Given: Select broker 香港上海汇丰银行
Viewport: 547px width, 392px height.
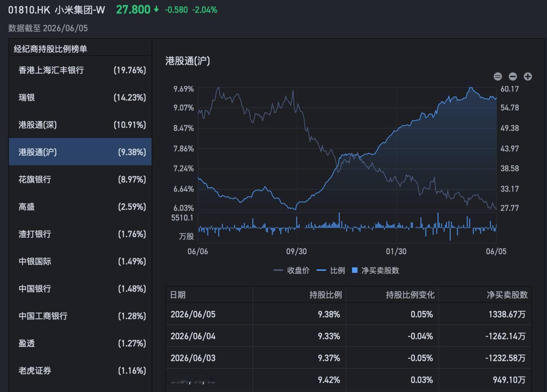Looking at the screenshot, I should coord(80,70).
